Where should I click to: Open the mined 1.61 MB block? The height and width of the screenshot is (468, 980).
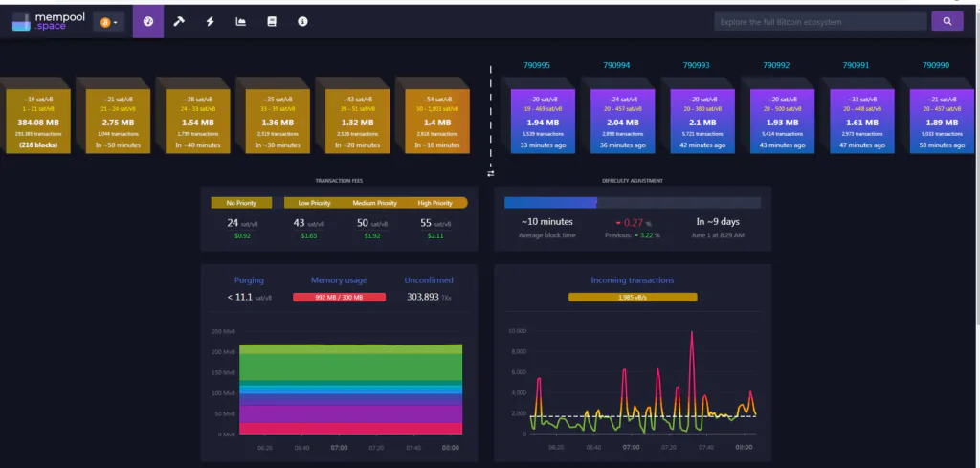tap(862, 122)
